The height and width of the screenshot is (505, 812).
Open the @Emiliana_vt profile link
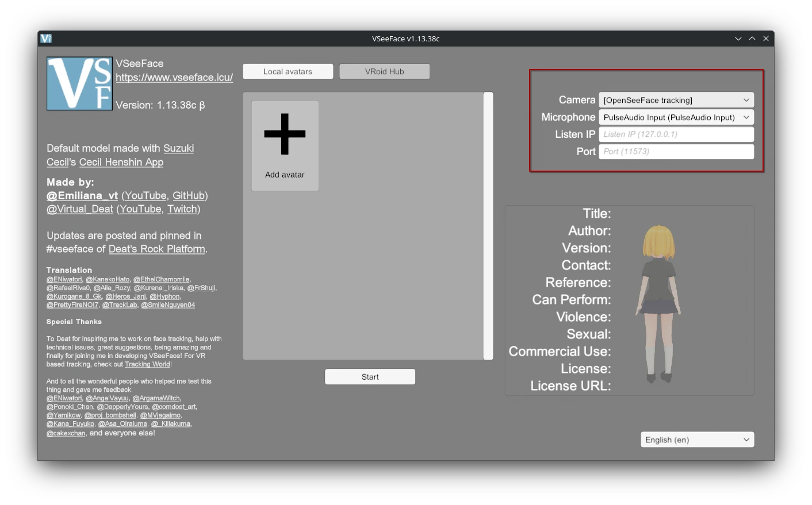[82, 195]
